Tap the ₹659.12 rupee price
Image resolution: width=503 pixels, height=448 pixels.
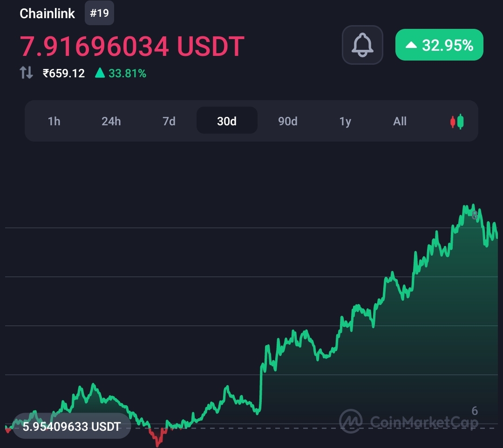tap(63, 74)
